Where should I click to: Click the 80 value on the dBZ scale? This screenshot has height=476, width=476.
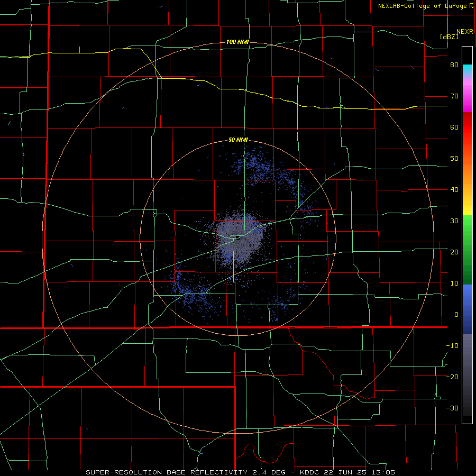tap(454, 65)
